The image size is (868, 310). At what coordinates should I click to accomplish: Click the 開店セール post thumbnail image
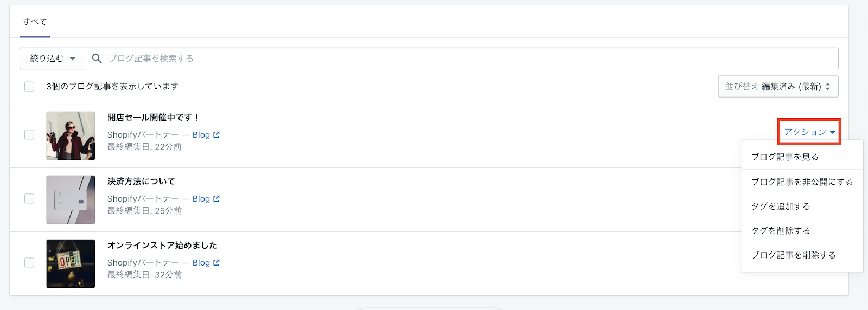coord(71,135)
